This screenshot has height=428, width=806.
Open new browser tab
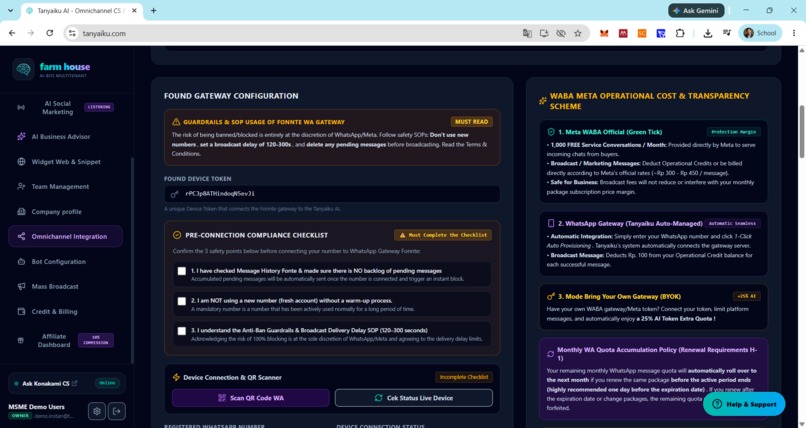(x=153, y=10)
